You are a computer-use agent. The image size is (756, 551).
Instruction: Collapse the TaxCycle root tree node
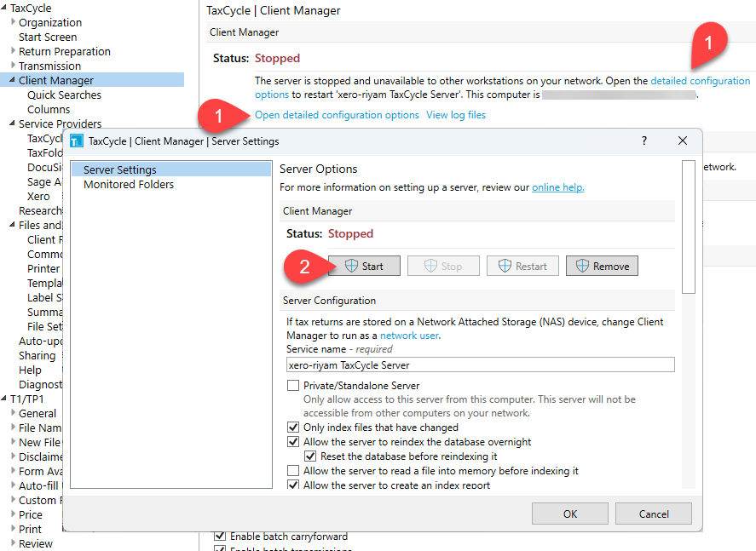(4, 8)
